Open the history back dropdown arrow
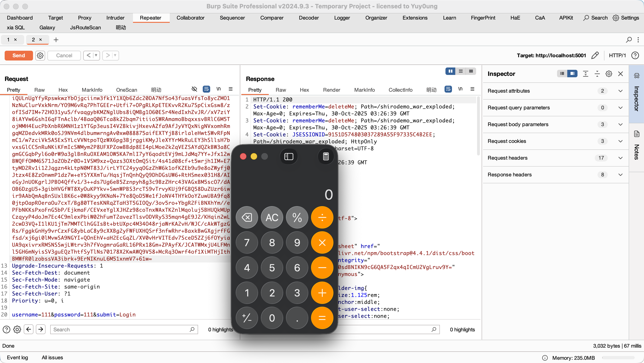 pos(96,55)
